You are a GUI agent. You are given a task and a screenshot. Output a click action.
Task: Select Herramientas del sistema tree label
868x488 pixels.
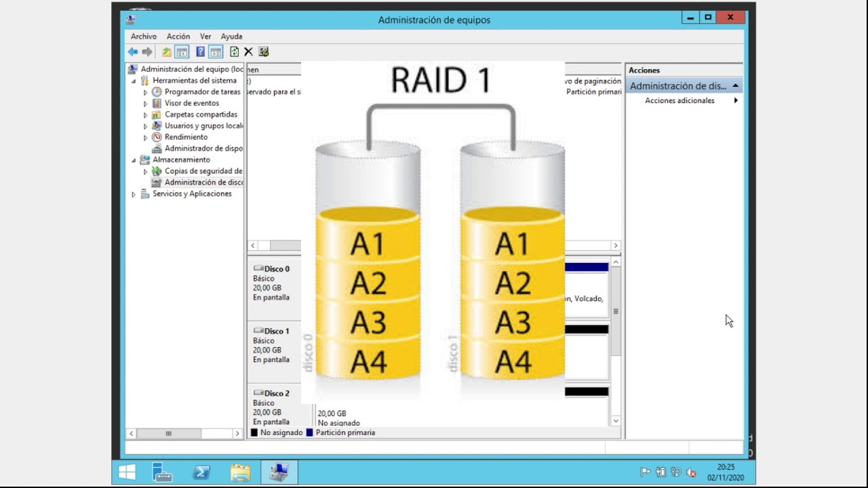(195, 81)
